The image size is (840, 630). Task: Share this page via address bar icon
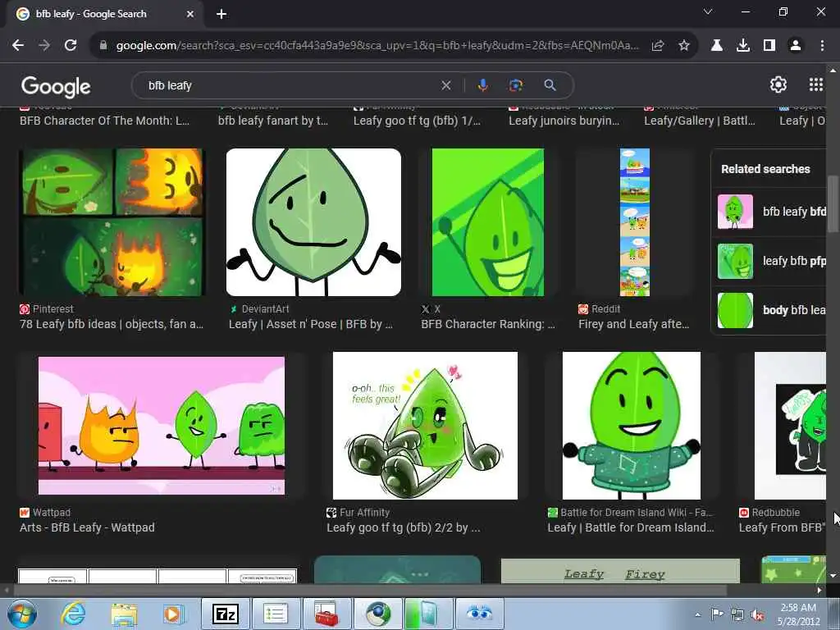[658, 46]
